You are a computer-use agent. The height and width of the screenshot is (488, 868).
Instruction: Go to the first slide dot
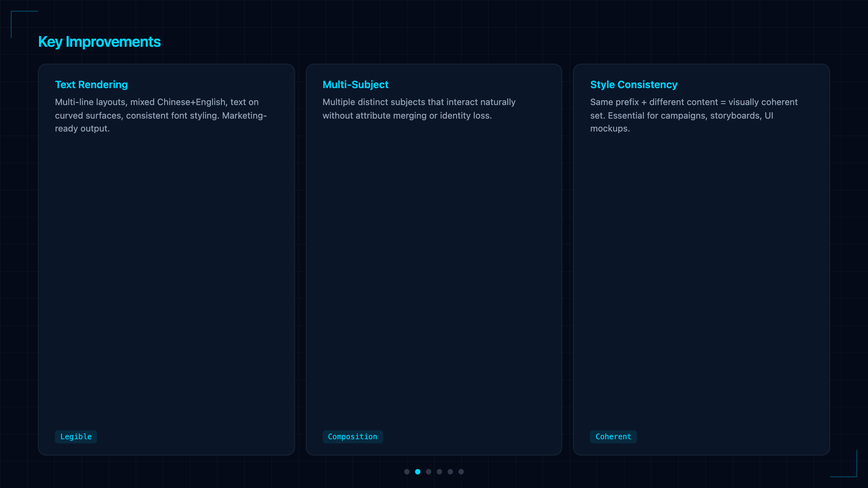[x=407, y=472]
